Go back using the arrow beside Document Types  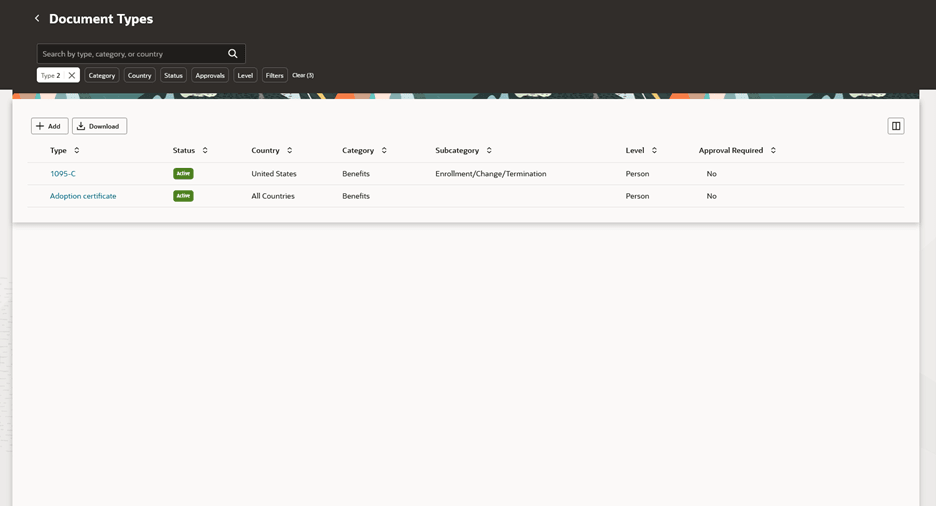[37, 18]
